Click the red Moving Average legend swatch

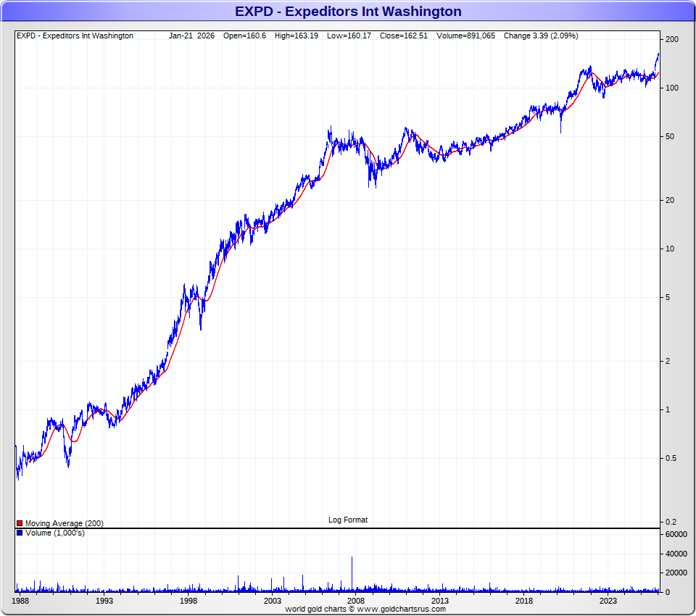[20, 523]
